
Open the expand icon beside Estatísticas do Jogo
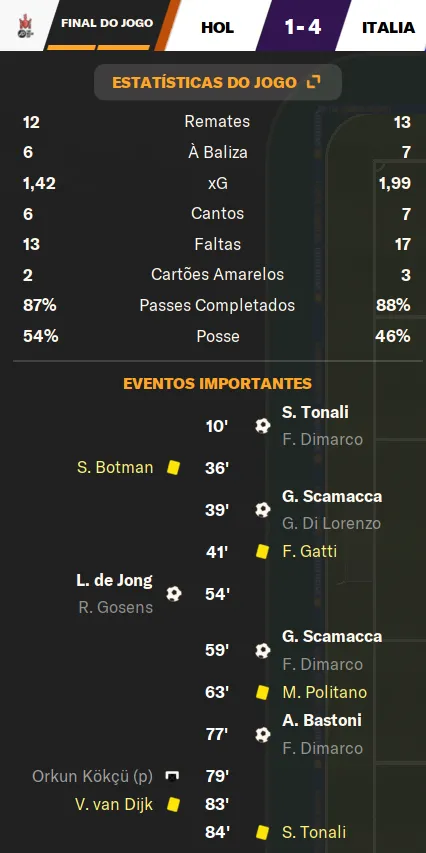pyautogui.click(x=313, y=82)
